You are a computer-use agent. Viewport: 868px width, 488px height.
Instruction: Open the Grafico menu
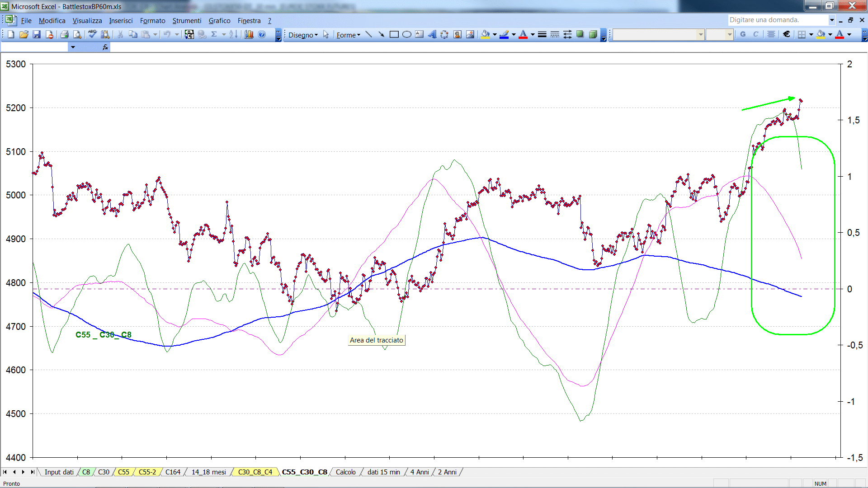coord(219,20)
